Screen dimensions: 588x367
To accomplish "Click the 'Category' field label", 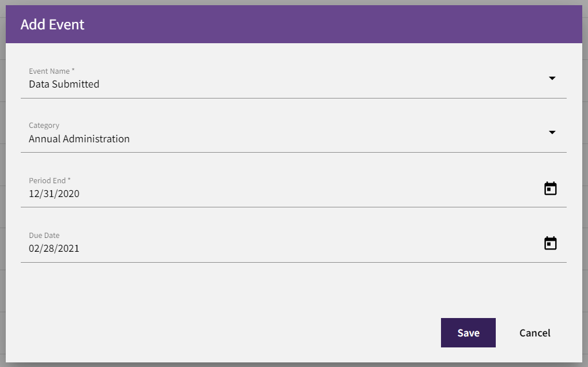I will [44, 125].
